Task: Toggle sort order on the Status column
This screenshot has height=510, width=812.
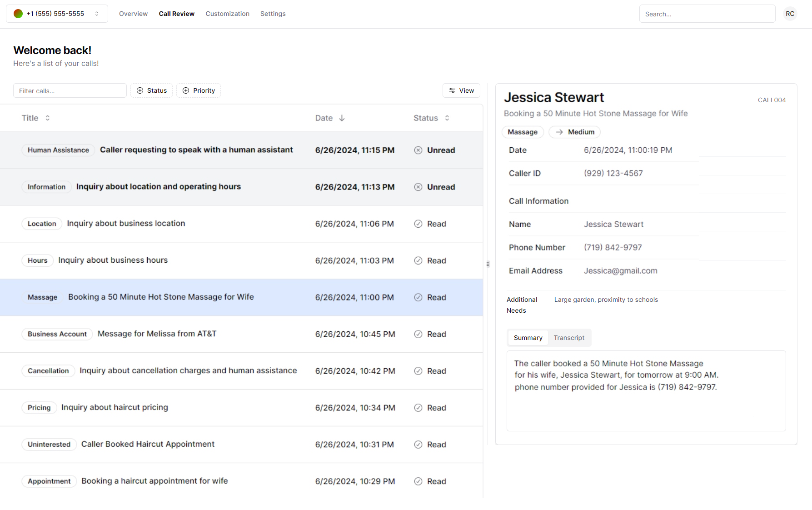Action: click(447, 118)
